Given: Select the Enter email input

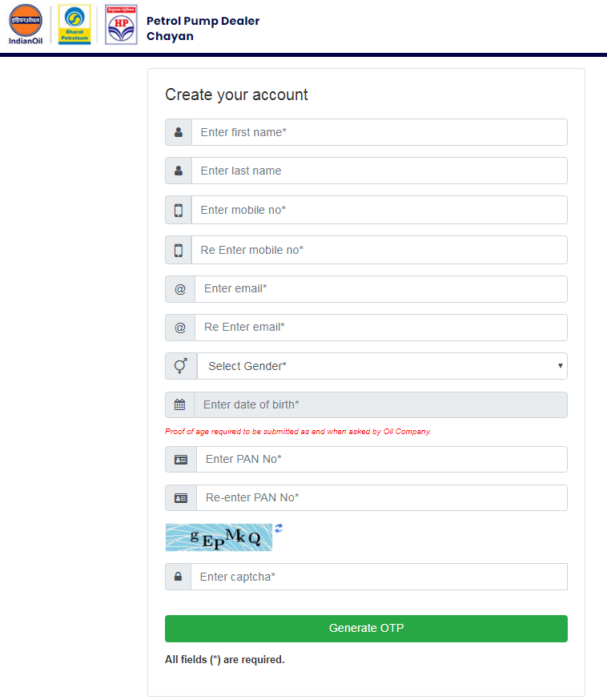Looking at the screenshot, I should (380, 288).
